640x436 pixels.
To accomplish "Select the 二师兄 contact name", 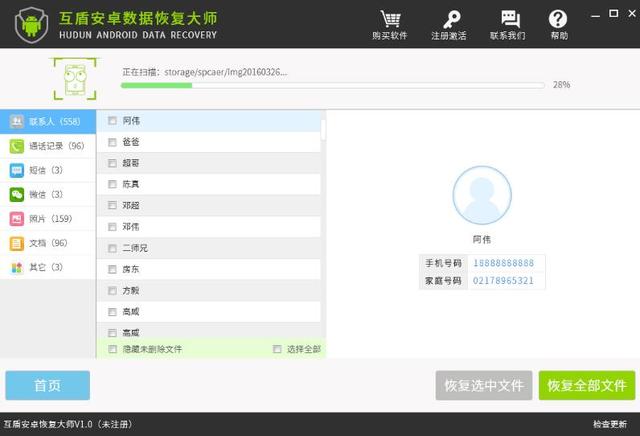I will (135, 248).
